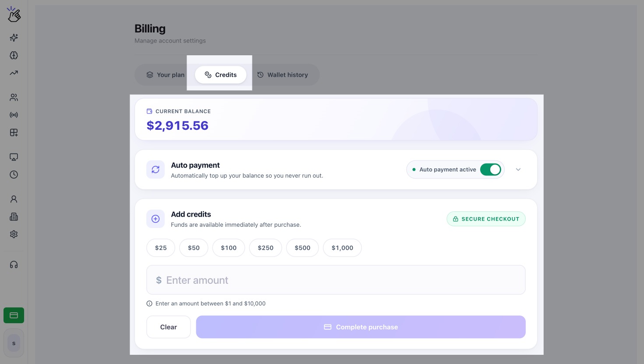Open the broadcast signal icon in the sidebar
The image size is (644, 364).
14,115
